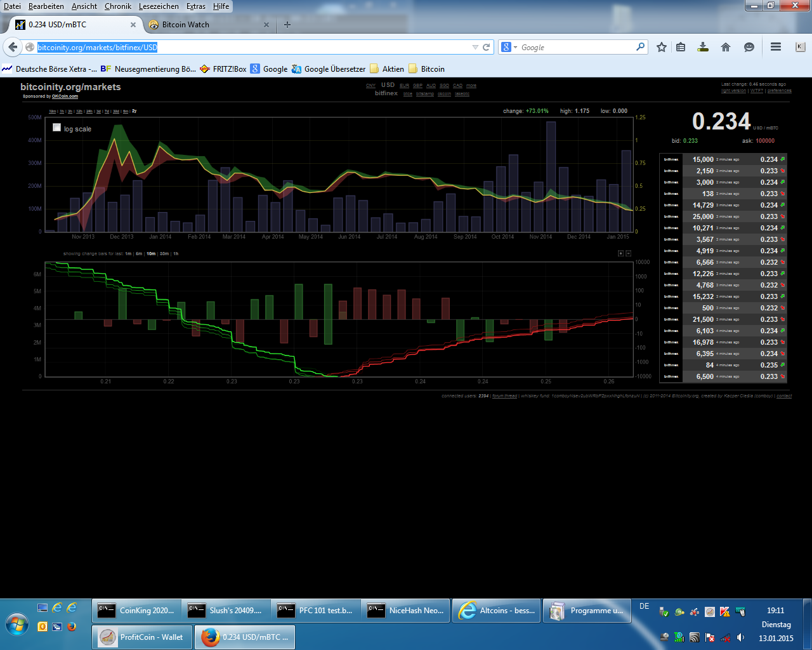Image resolution: width=812 pixels, height=650 pixels.
Task: Click inside the URL address bar
Action: (x=254, y=46)
